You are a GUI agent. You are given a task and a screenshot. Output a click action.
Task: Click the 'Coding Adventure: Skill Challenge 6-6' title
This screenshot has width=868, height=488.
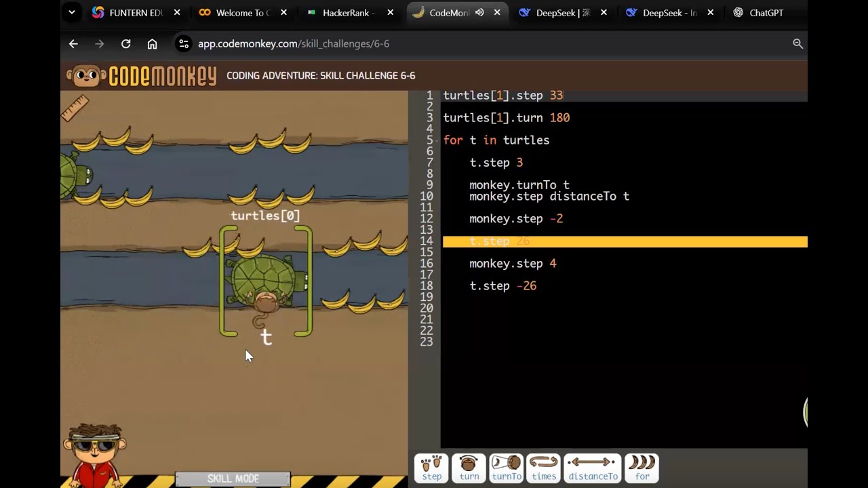click(x=321, y=75)
